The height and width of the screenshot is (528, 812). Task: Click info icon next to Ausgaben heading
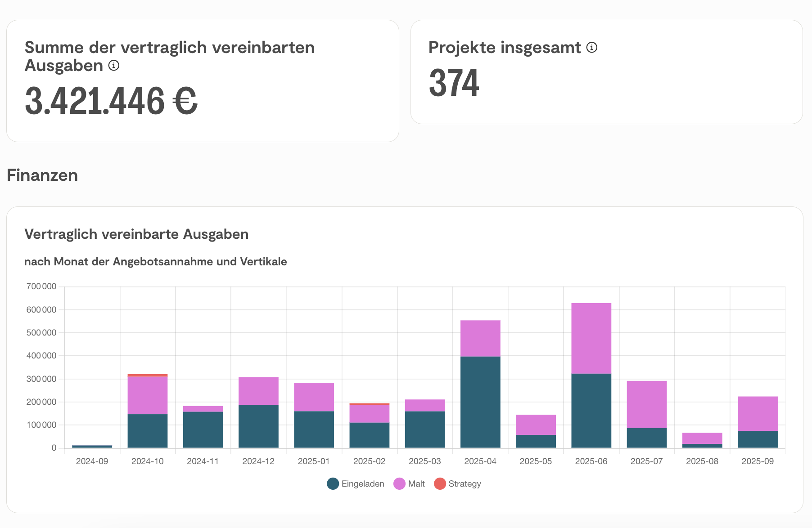coord(114,66)
